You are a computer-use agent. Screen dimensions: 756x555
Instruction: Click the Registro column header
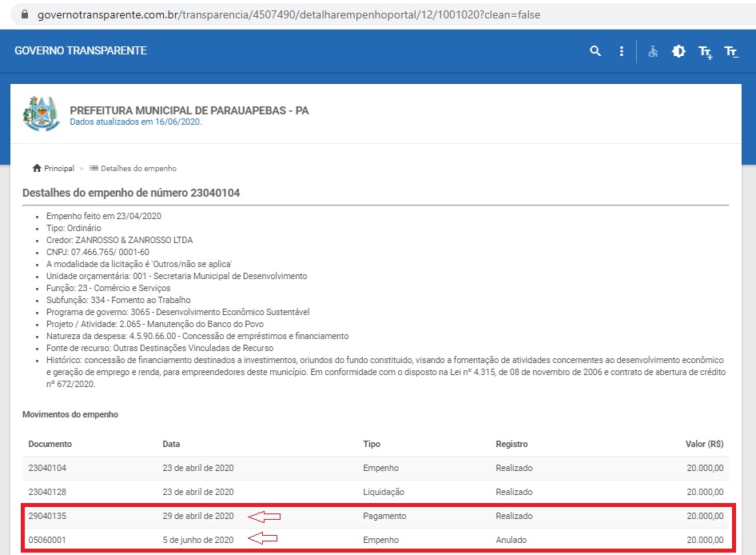click(x=511, y=444)
